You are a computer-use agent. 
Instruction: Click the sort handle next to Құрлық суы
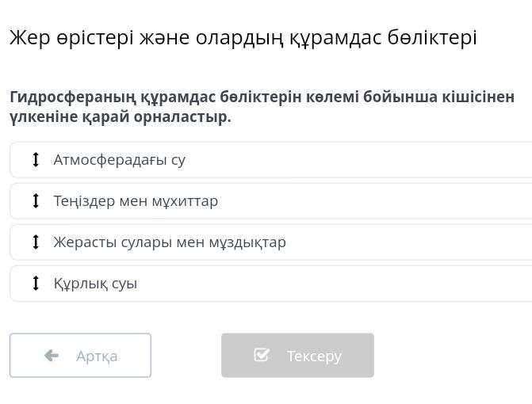pos(36,284)
